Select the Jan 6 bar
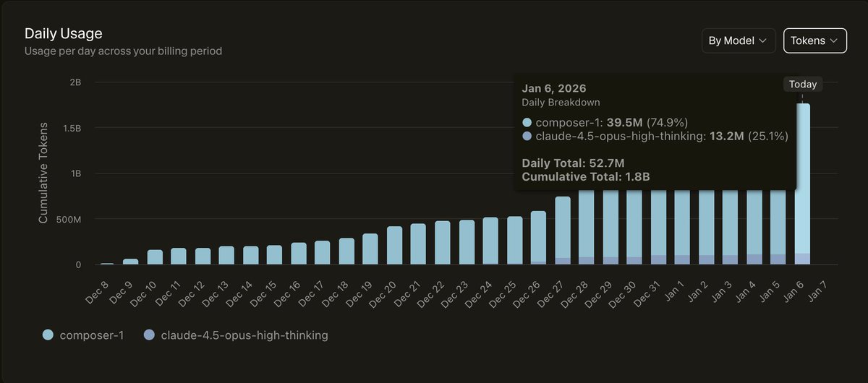Screen dimensions: 868x383 pos(802,184)
